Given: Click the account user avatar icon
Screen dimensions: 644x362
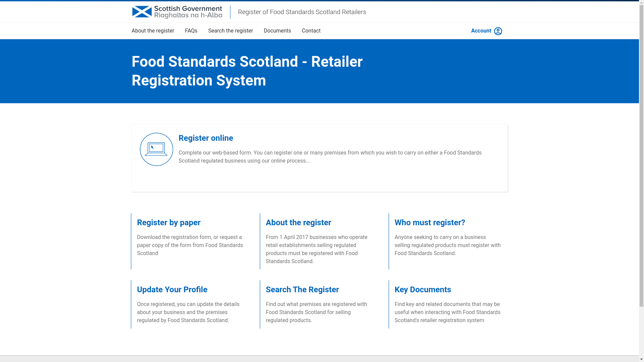Looking at the screenshot, I should pyautogui.click(x=498, y=31).
